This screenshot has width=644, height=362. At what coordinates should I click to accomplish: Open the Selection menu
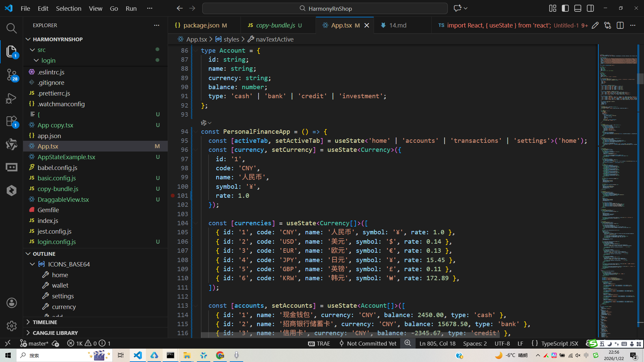[x=68, y=8]
